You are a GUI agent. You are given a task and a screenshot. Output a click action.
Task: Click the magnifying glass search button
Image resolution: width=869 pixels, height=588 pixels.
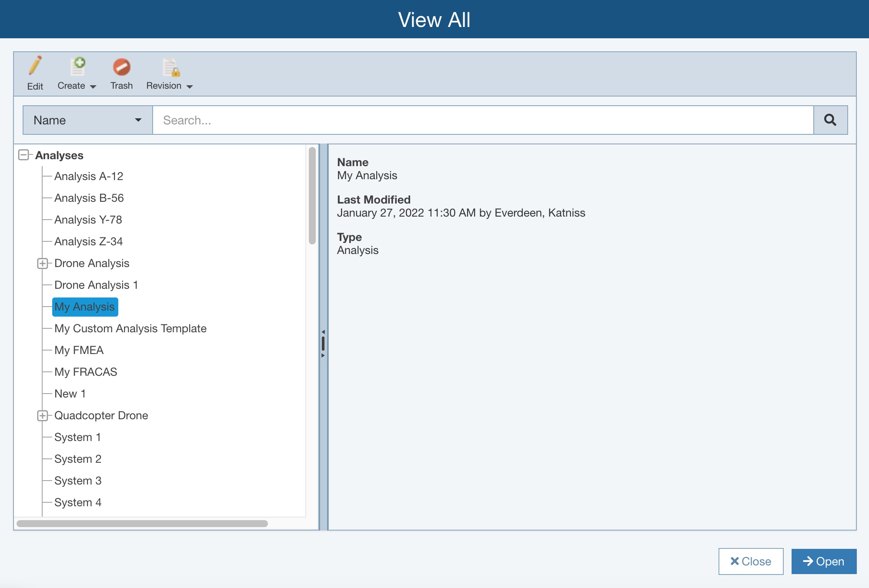[x=830, y=120]
